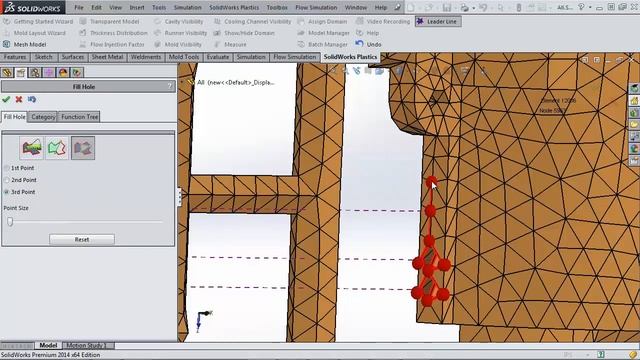Screen dimensions: 640x360
Task: Open the ConfigurationManager tab icon
Action: 35,73
